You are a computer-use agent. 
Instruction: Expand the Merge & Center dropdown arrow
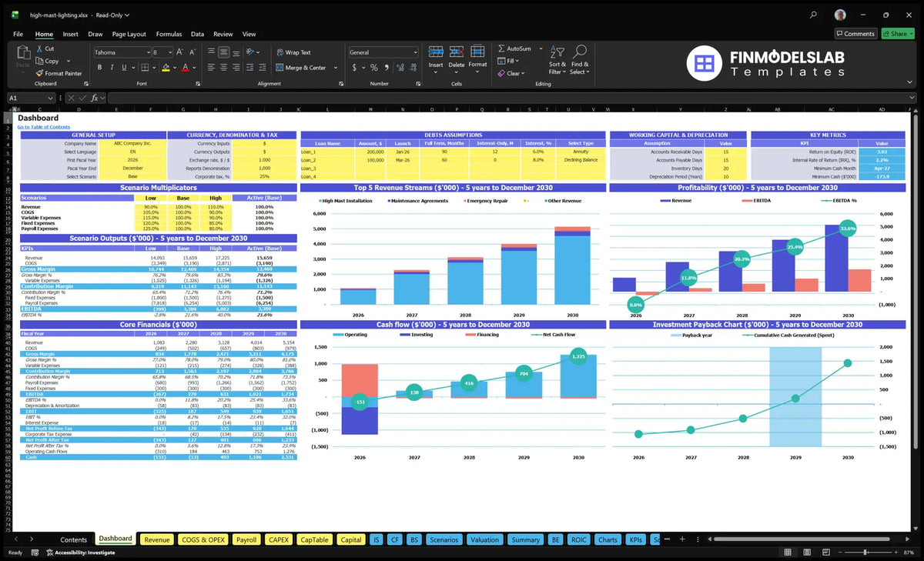click(336, 68)
